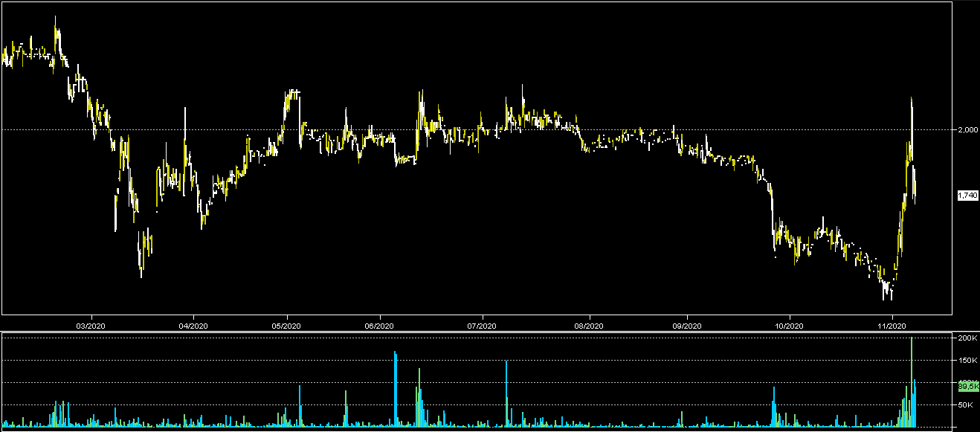Click the 2,000 price level label
Viewport: 980px width, 432px height.
pos(967,130)
